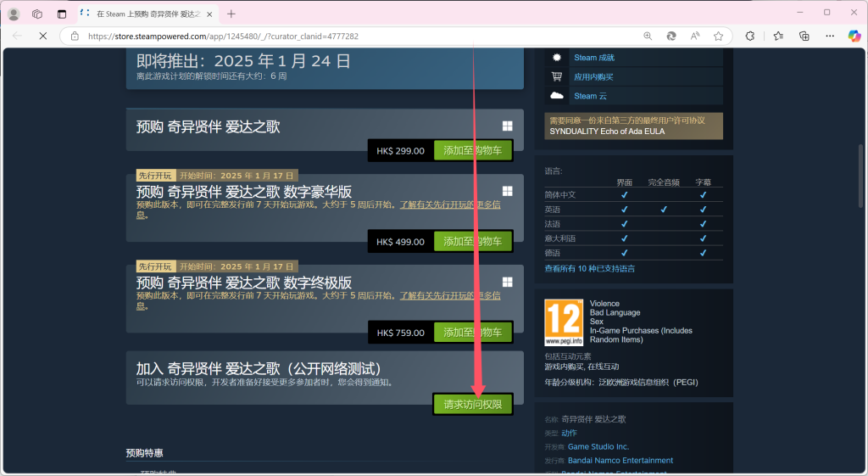This screenshot has height=476, width=868.
Task: Click Windows icon on 数字豪华版 package
Action: pos(507,191)
